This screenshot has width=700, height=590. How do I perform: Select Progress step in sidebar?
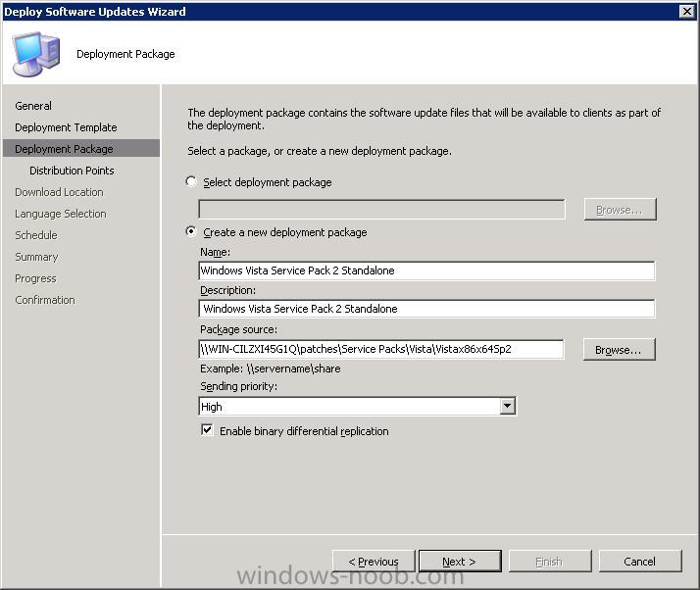pyautogui.click(x=35, y=278)
